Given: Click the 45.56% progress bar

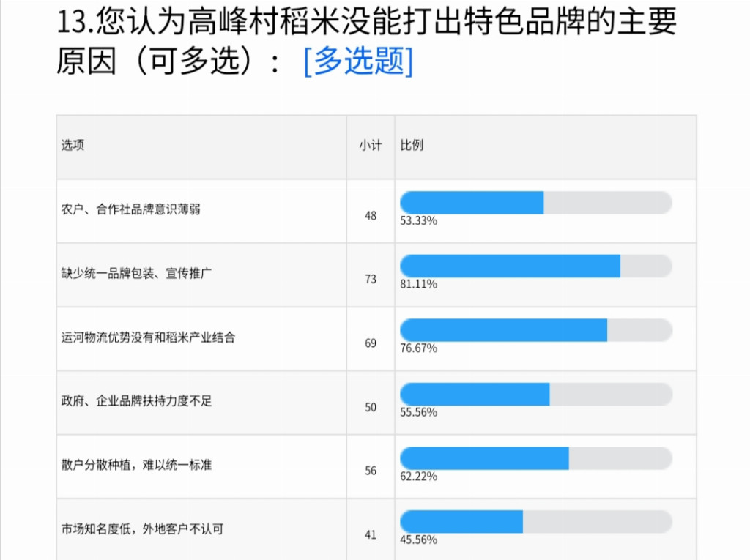Looking at the screenshot, I should coord(535,521).
